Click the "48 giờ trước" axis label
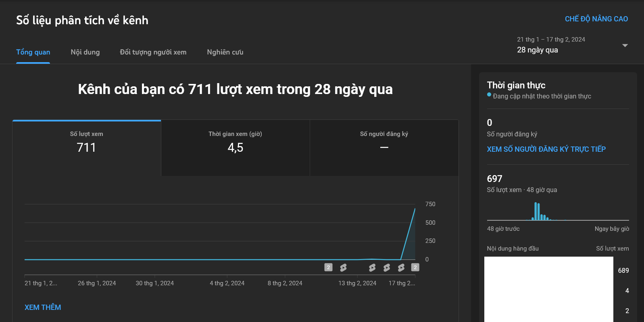This screenshot has width=644, height=322. click(x=503, y=229)
